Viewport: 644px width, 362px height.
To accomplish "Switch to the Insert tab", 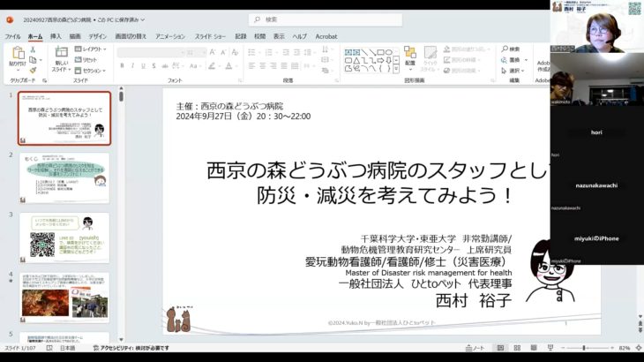I will point(56,36).
